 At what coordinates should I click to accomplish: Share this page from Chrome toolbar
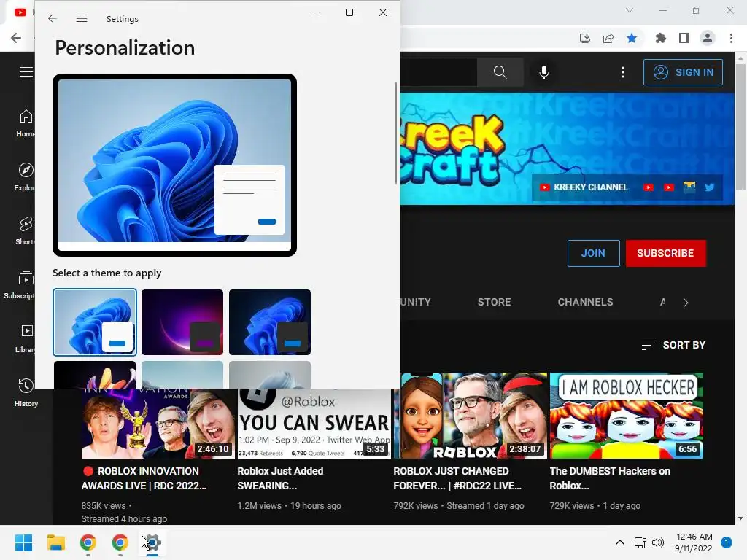608,38
